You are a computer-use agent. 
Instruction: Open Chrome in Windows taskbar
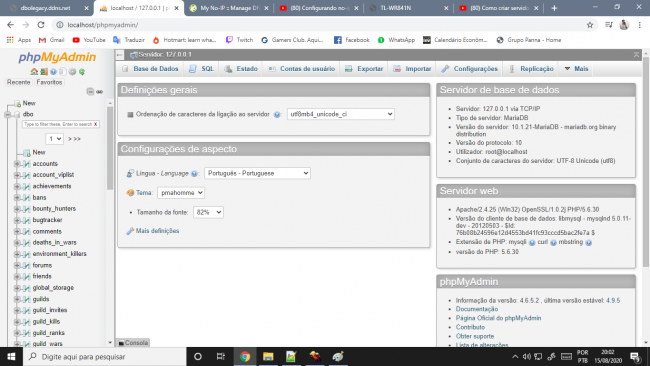pyautogui.click(x=245, y=356)
